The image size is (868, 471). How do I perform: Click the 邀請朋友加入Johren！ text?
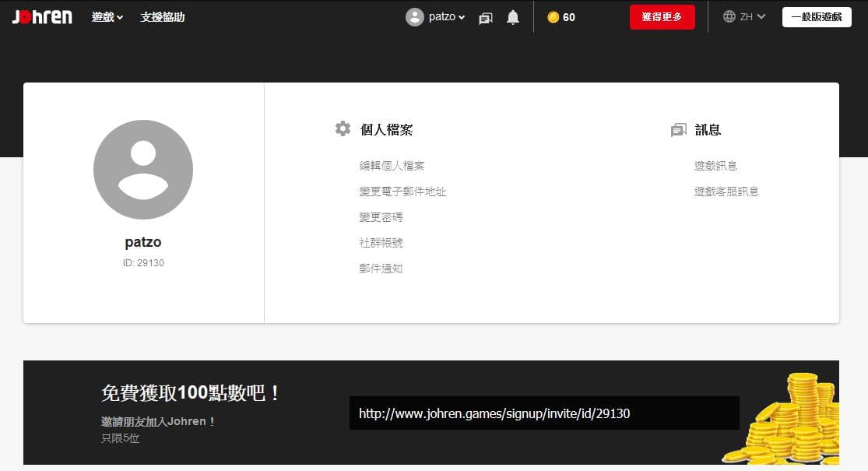click(158, 421)
